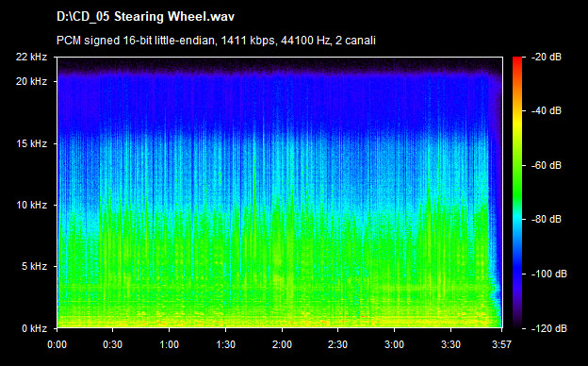Image resolution: width=588 pixels, height=366 pixels.
Task: Click the 15 kHz frequency axis label
Action: [x=31, y=143]
